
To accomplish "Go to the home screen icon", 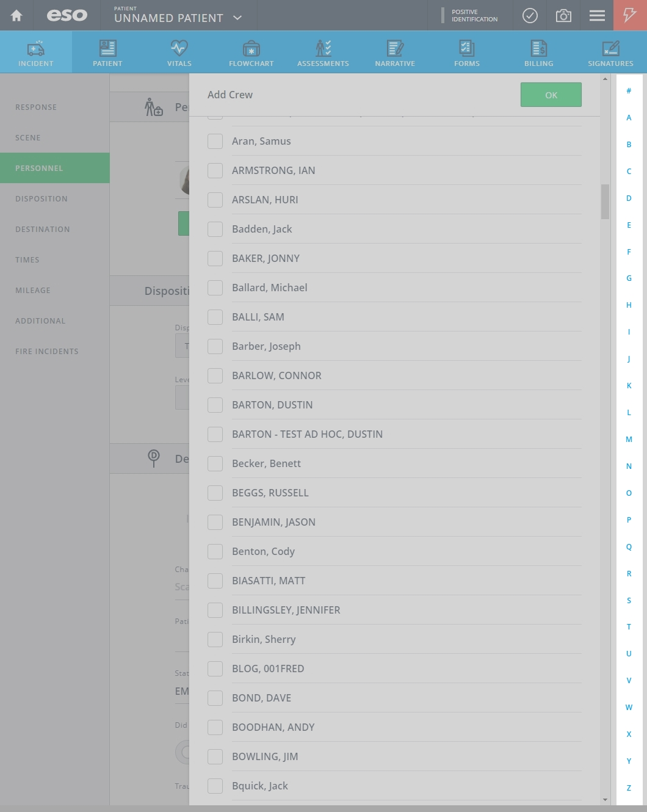I will [16, 15].
